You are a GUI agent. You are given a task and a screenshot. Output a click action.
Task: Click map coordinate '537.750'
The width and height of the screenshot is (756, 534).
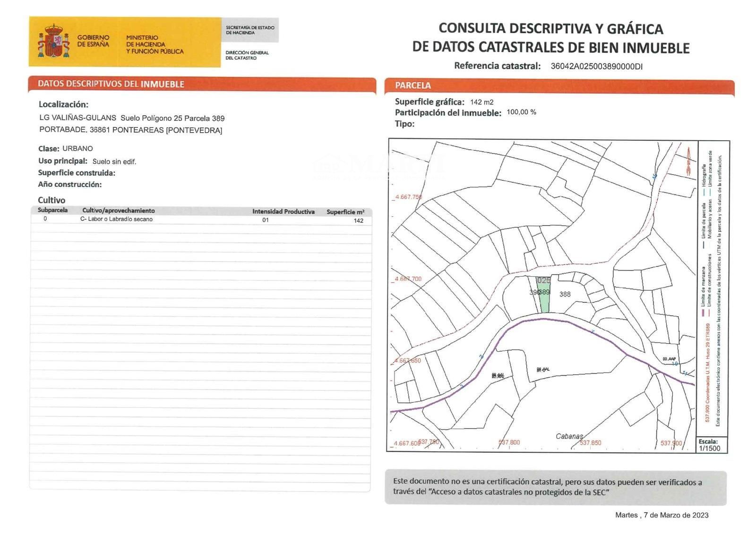[429, 442]
